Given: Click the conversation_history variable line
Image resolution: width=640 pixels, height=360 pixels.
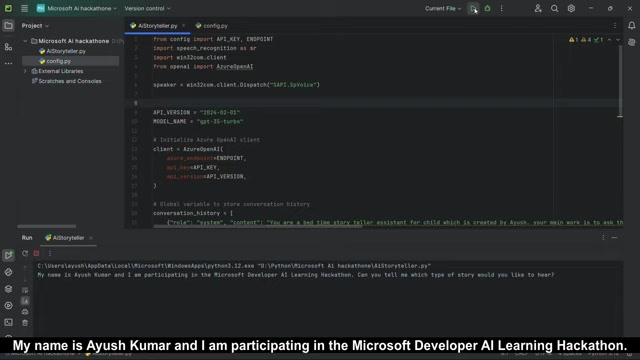Looking at the screenshot, I should pyautogui.click(x=193, y=213).
